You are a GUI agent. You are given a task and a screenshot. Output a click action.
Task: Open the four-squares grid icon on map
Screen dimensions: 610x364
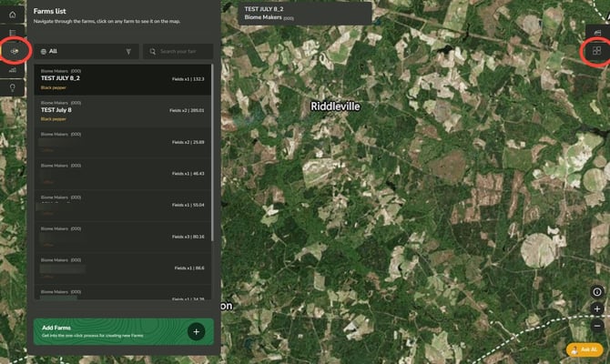(x=596, y=51)
